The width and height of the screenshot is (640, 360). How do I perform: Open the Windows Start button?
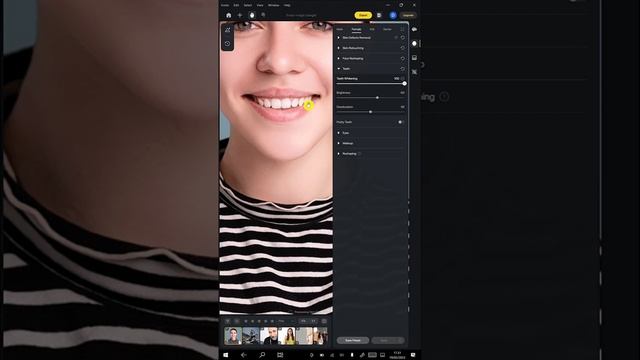click(x=226, y=355)
